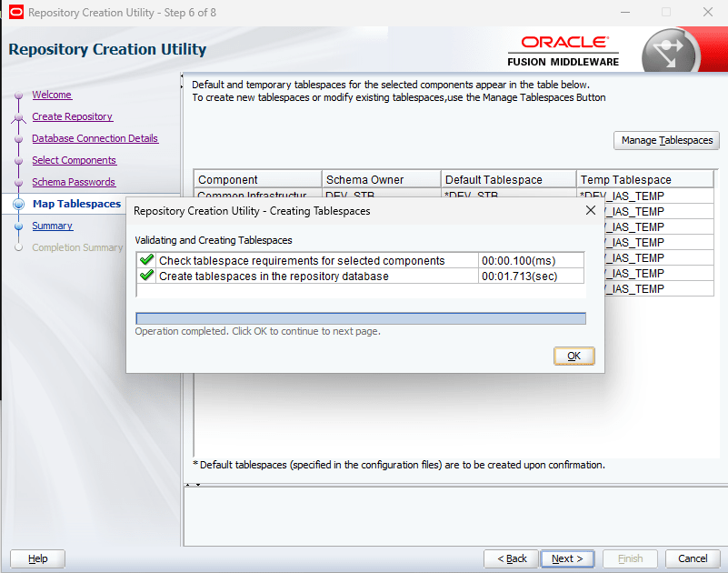Click green checkmark for Check tablespace requirements
The width and height of the screenshot is (728, 573).
(x=146, y=260)
